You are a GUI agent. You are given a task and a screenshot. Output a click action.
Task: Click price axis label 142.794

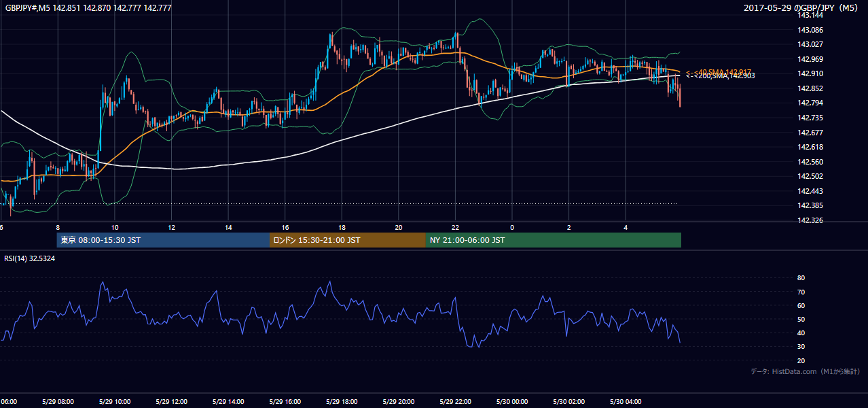810,103
